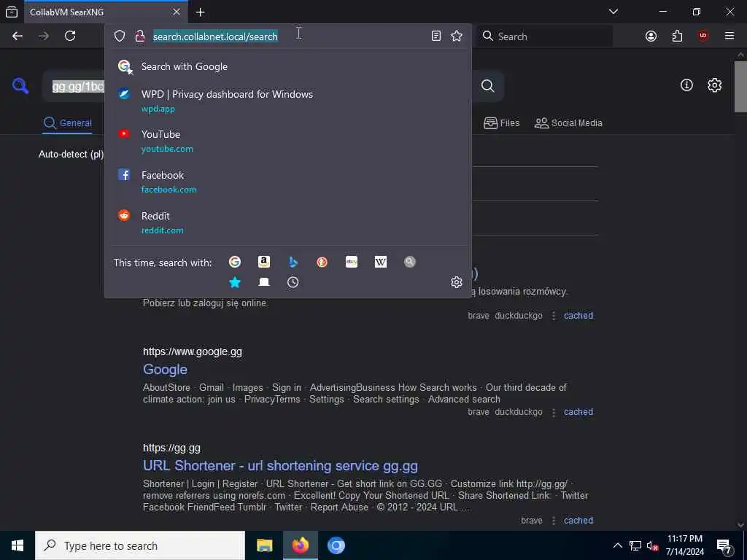The width and height of the screenshot is (747, 560).
Task: Search bookmarks using the blue star icon
Action: tap(235, 282)
